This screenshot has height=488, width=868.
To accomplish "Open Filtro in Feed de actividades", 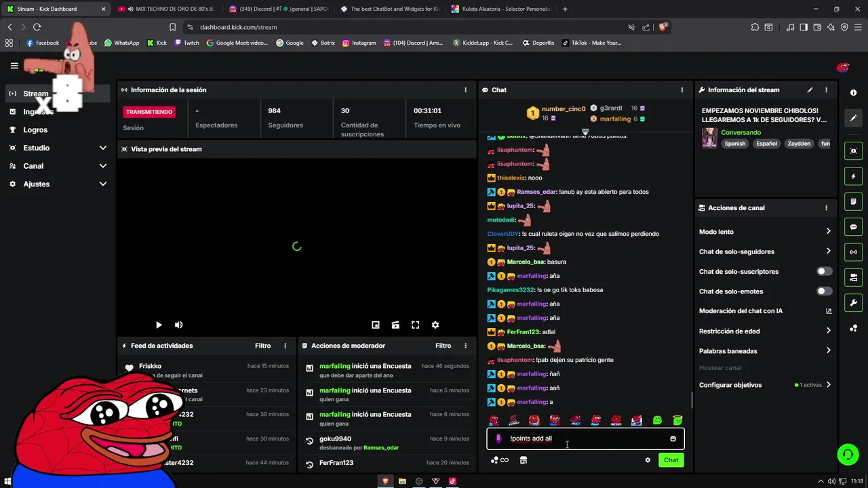I will pyautogui.click(x=262, y=346).
